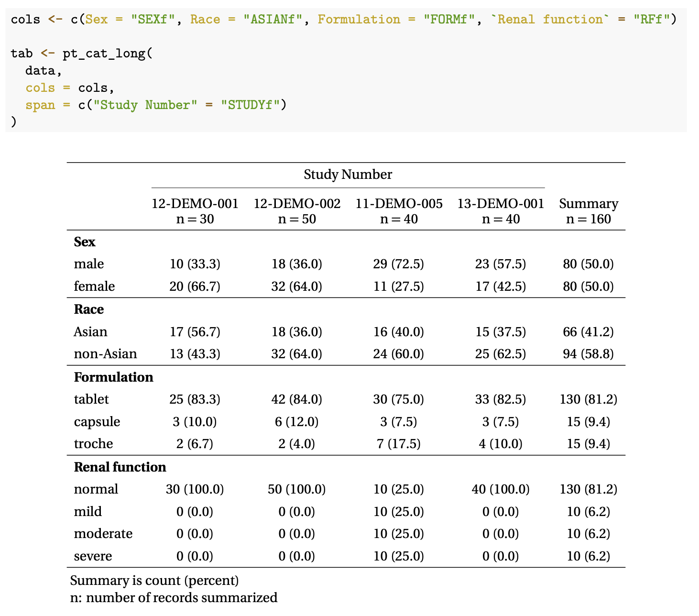The width and height of the screenshot is (699, 616).
Task: Click the bold "Renal function" section heading
Action: pyautogui.click(x=120, y=467)
